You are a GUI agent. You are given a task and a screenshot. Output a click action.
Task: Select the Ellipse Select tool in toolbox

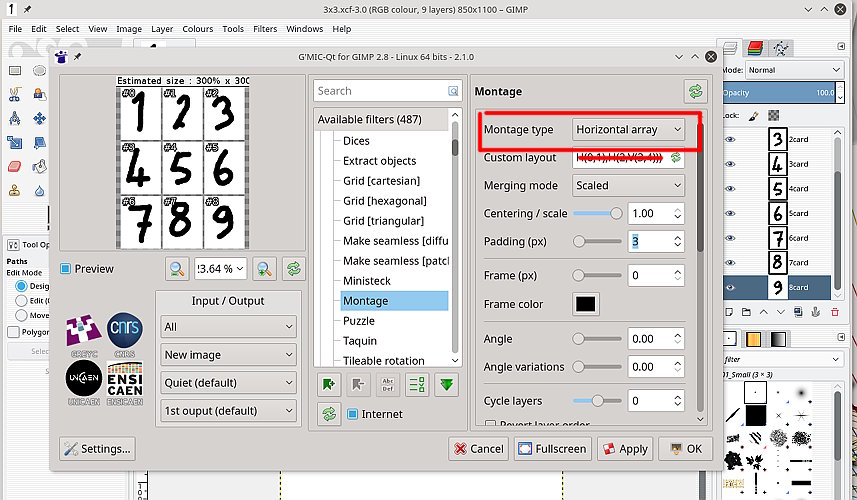[x=39, y=70]
